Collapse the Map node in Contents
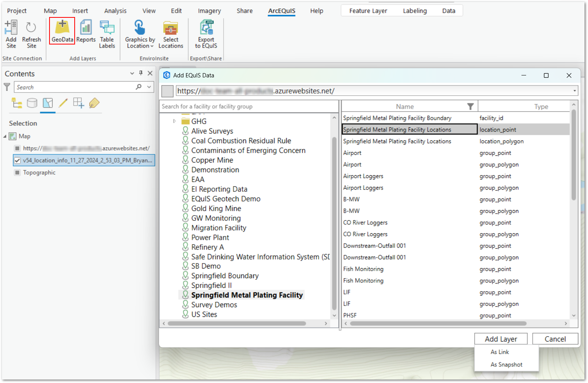This screenshot has width=588, height=383. coord(5,136)
